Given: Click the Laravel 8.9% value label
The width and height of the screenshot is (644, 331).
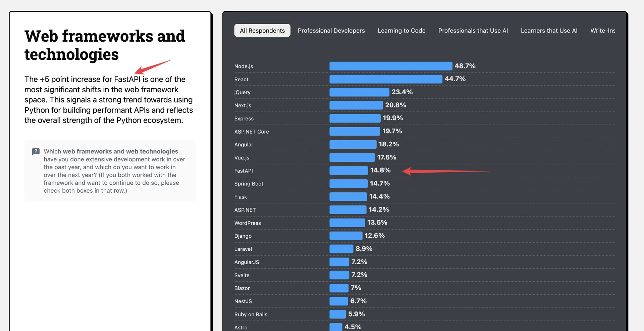Looking at the screenshot, I should 364,249.
